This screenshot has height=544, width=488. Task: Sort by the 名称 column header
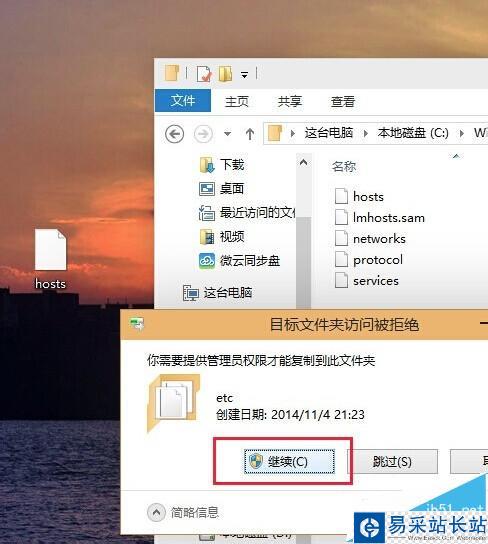tap(344, 167)
